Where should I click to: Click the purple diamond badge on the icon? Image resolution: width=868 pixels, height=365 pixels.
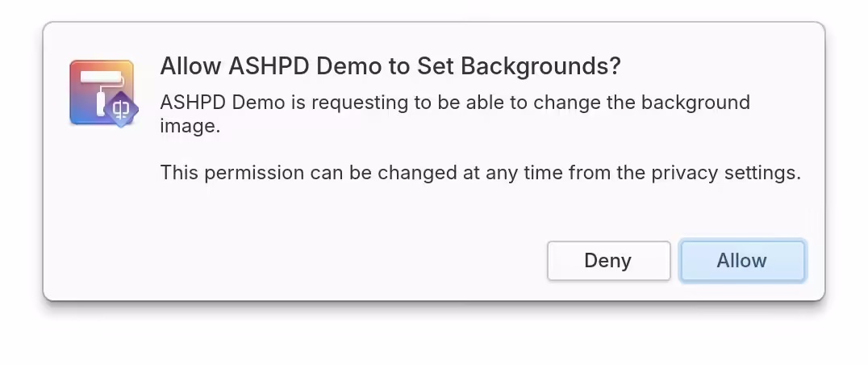121,109
